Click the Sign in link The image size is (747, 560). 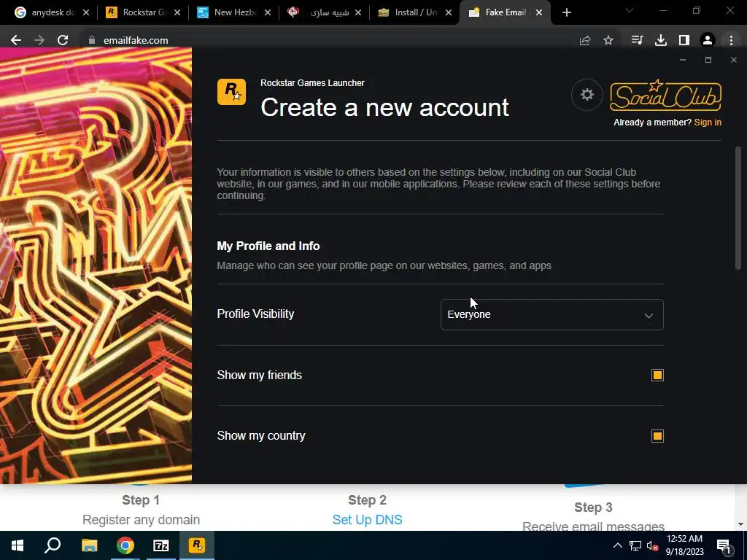(708, 122)
